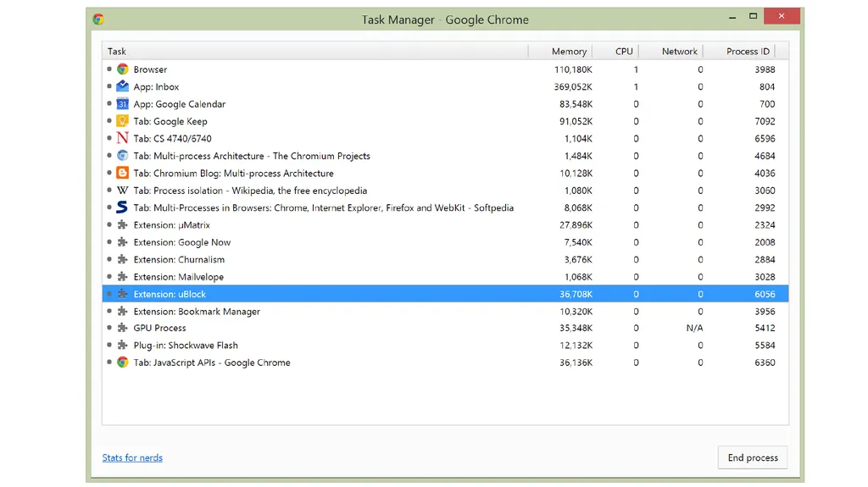
Task: Select Chromium Blog: Multi-process Architecture row
Action: point(445,173)
